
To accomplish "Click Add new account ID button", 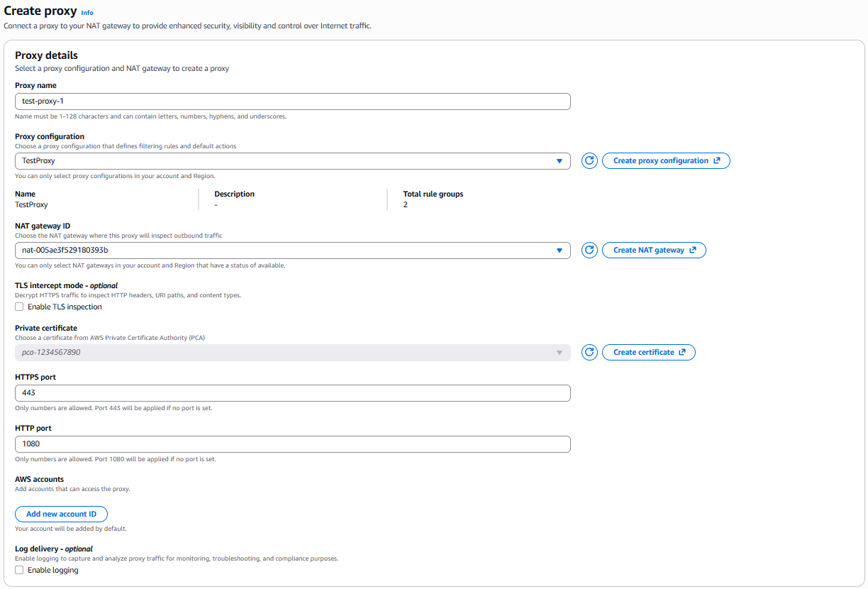I will point(61,514).
